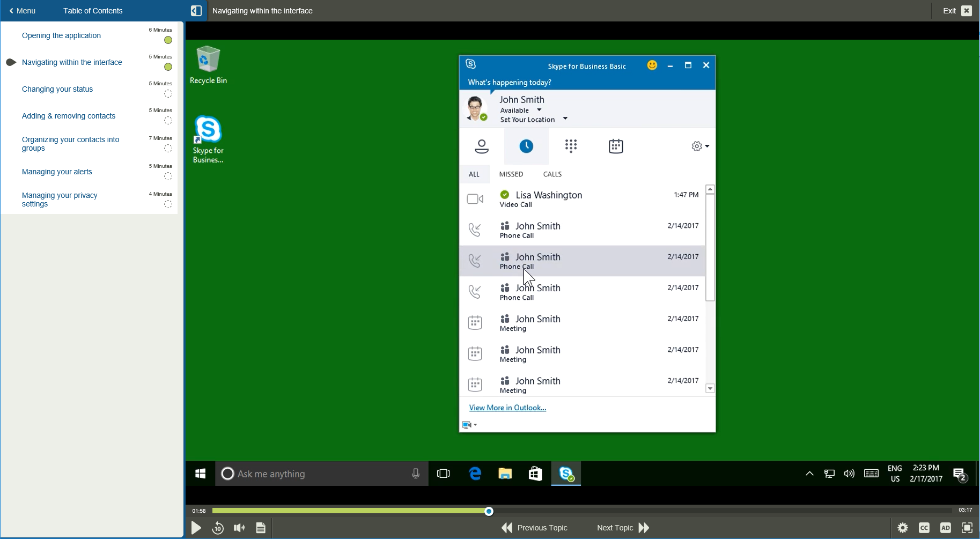Open the Conversations history clock icon

click(526, 145)
